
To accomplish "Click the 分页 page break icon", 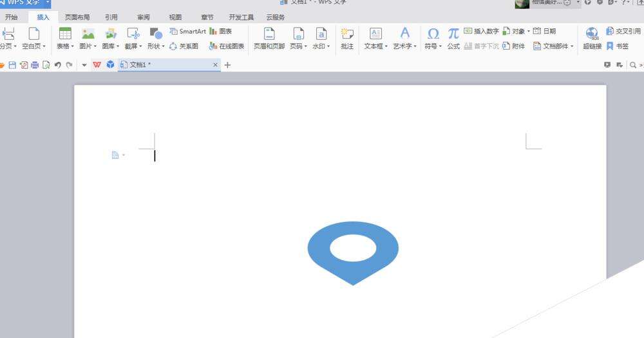I will pos(8,33).
